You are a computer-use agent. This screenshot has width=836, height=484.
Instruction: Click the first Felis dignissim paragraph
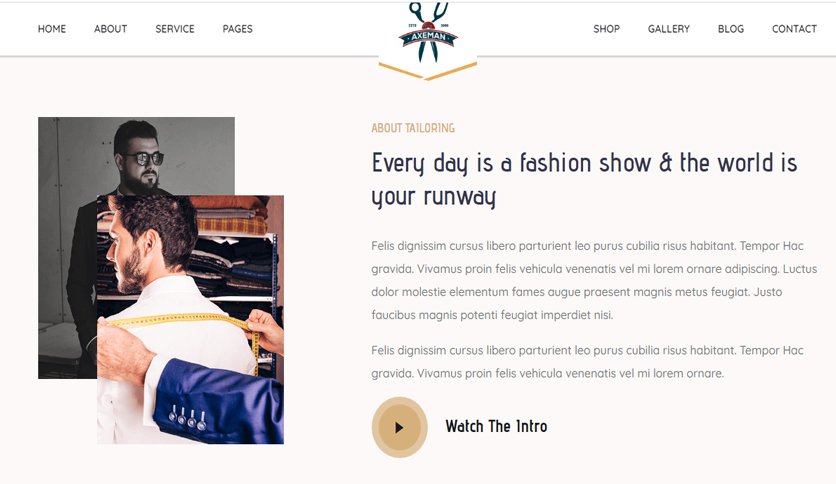[594, 280]
